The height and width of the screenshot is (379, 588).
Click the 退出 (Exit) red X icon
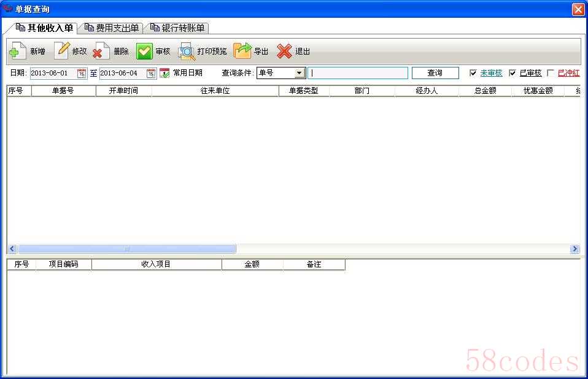(284, 51)
